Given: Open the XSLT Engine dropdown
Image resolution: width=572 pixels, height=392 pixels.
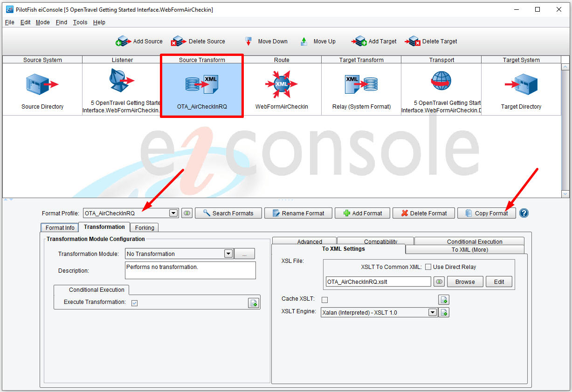Looking at the screenshot, I should 433,312.
